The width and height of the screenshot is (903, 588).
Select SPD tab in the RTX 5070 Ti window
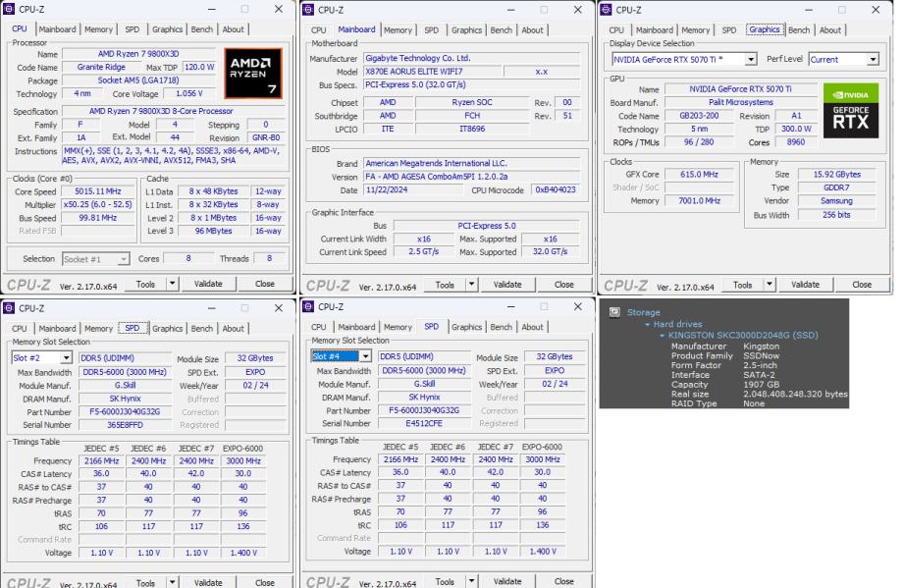click(x=729, y=30)
